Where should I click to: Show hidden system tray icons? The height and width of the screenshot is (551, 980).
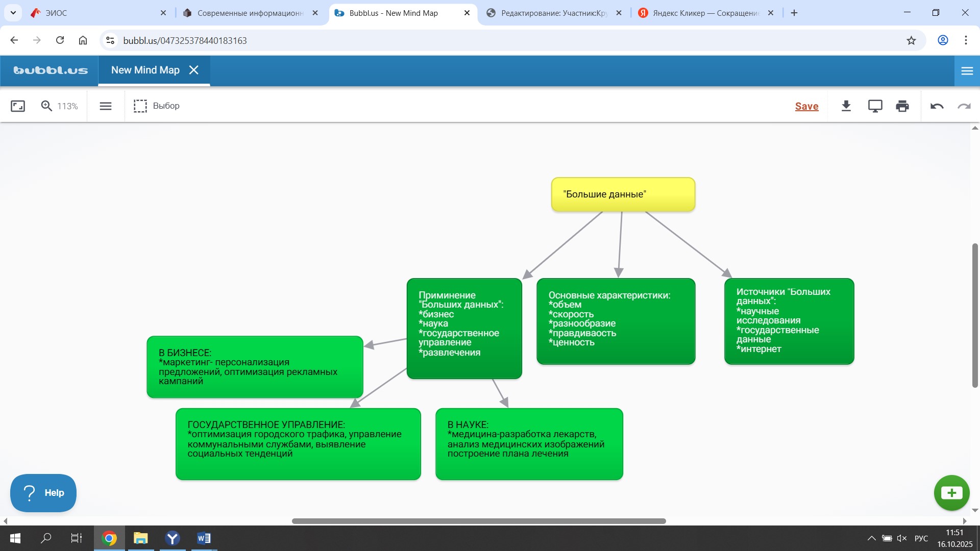(x=871, y=538)
